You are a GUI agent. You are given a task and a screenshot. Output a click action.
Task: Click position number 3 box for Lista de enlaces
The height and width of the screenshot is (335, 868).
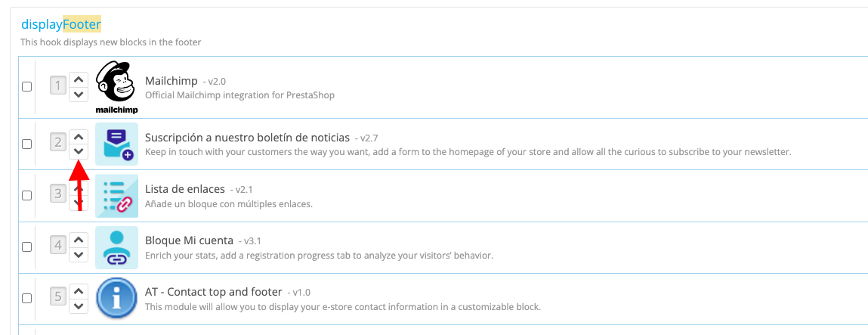pyautogui.click(x=58, y=195)
